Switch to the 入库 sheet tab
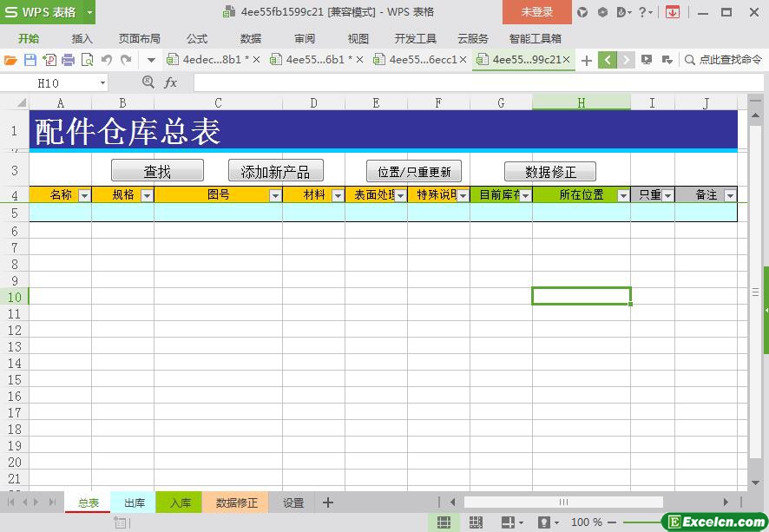 point(180,502)
